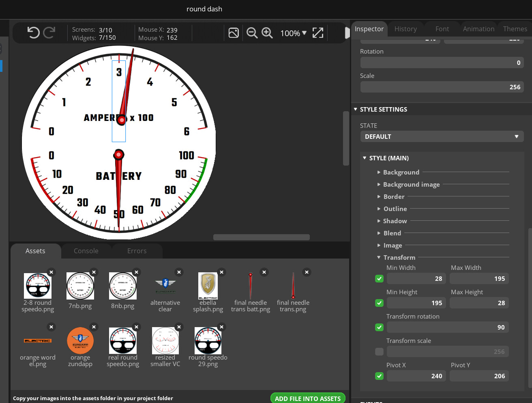Click the fit-to-screen expand icon
Image resolution: width=532 pixels, height=403 pixels.
pos(318,33)
